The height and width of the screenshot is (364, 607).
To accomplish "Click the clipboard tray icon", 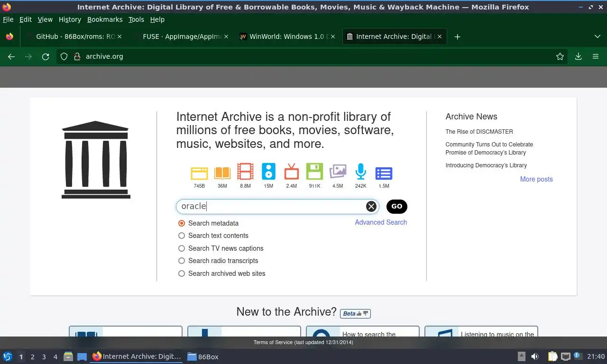I will click(x=552, y=356).
